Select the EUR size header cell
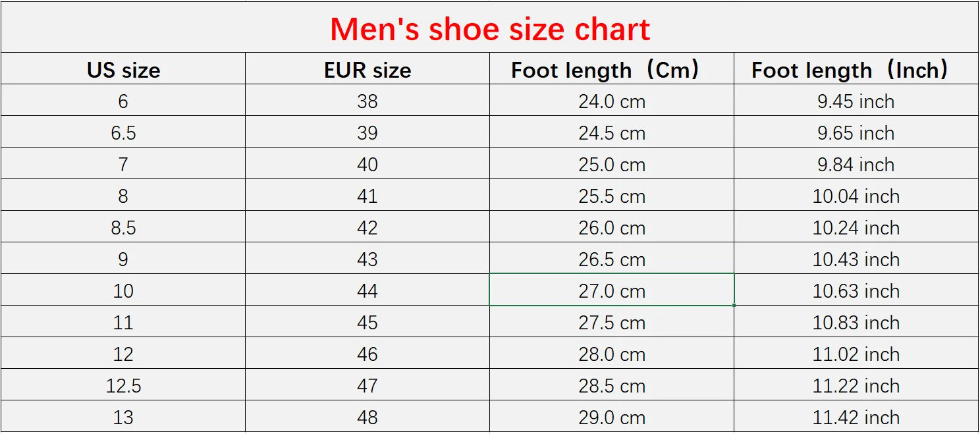Viewport: 980px width, 434px height. [x=367, y=70]
